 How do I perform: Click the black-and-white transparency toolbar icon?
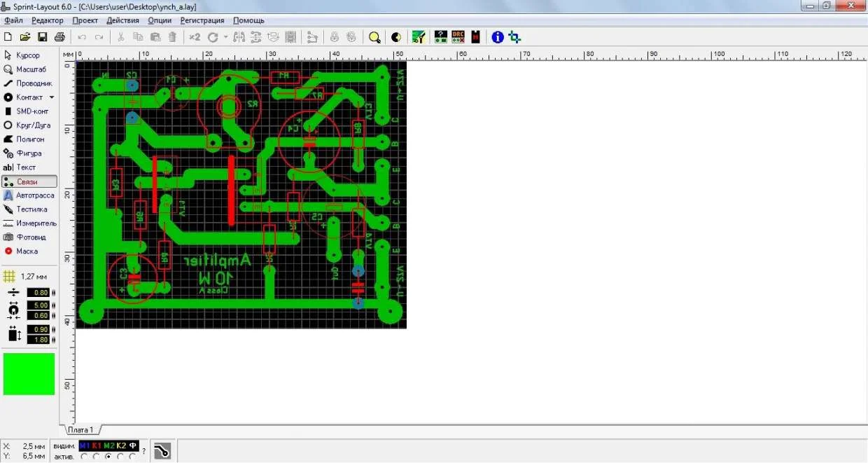point(396,37)
